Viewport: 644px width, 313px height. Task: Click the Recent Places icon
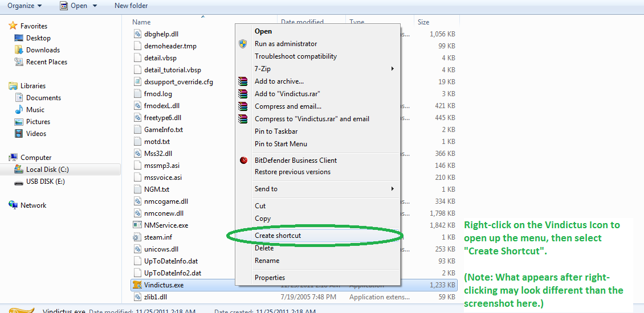click(19, 61)
